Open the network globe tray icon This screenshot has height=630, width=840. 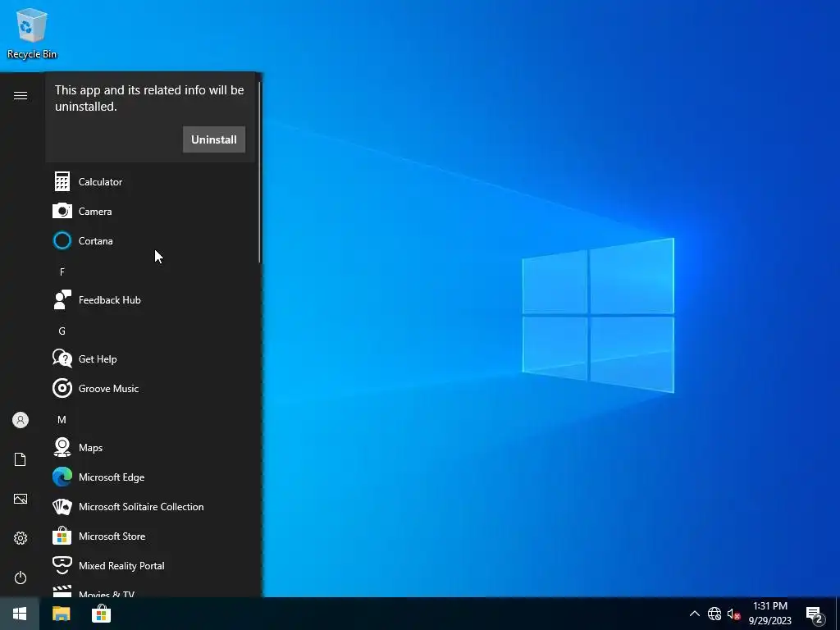tap(714, 614)
